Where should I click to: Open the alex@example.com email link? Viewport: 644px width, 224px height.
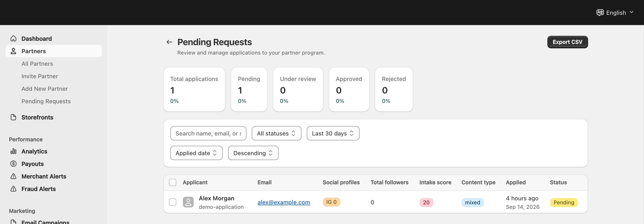pyautogui.click(x=284, y=202)
